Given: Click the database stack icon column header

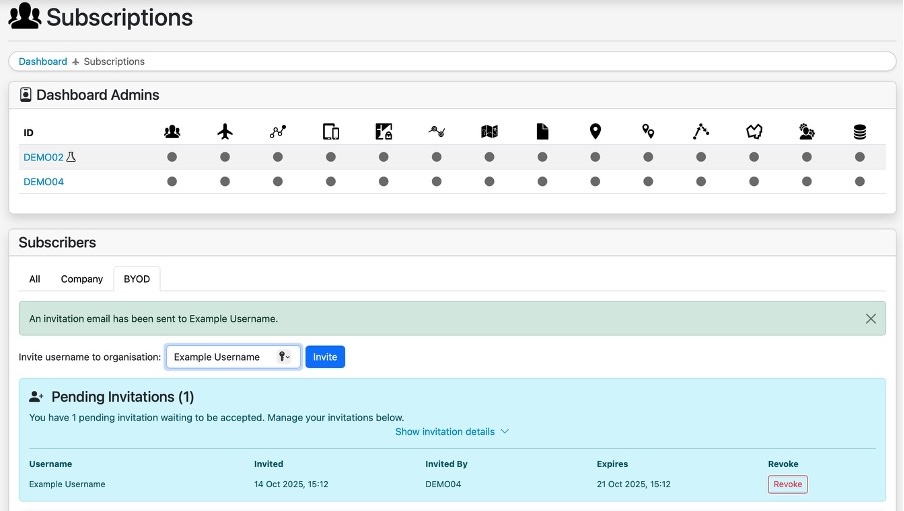Looking at the screenshot, I should tap(859, 132).
